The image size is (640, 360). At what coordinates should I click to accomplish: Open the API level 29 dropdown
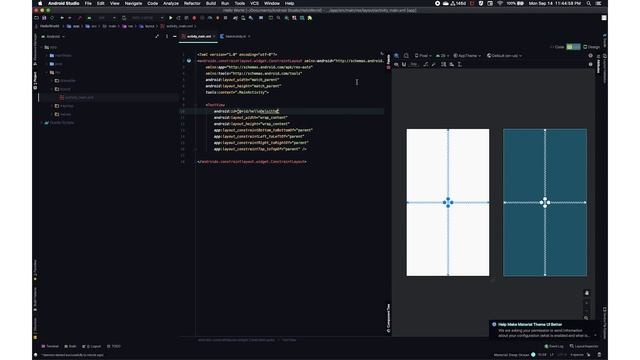pyautogui.click(x=442, y=56)
